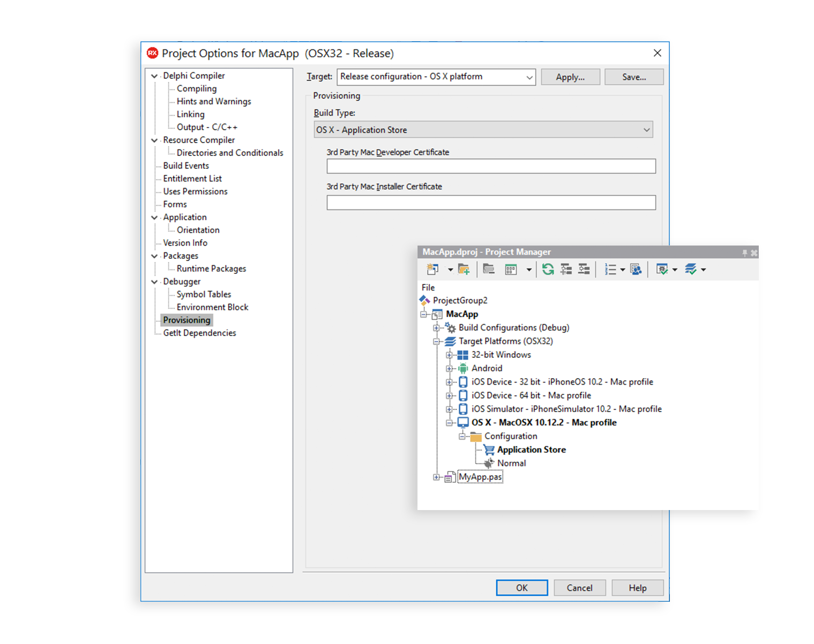Open the dropdown arrow beside grid view icon
The image size is (814, 644).
point(529,270)
